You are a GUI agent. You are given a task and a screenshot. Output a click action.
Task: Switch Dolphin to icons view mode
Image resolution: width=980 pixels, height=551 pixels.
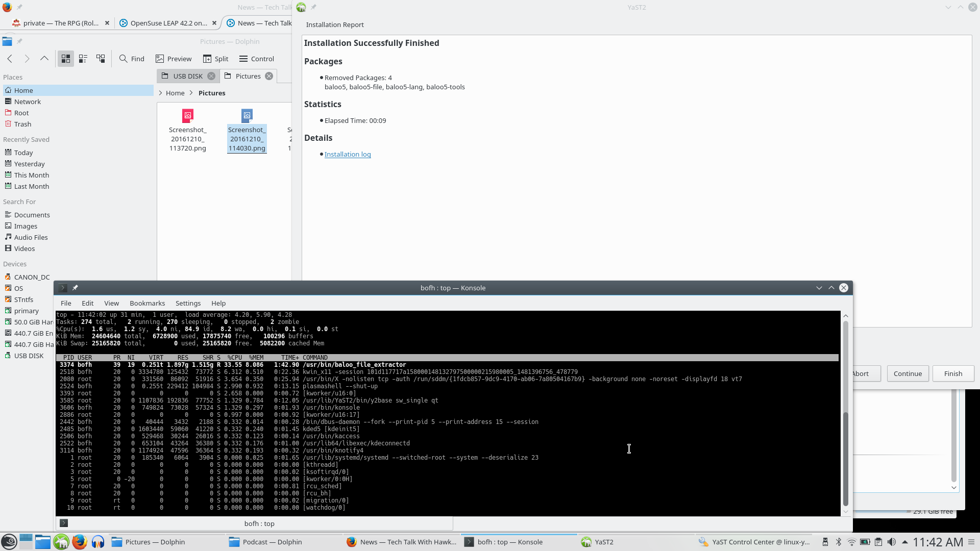tap(66, 59)
